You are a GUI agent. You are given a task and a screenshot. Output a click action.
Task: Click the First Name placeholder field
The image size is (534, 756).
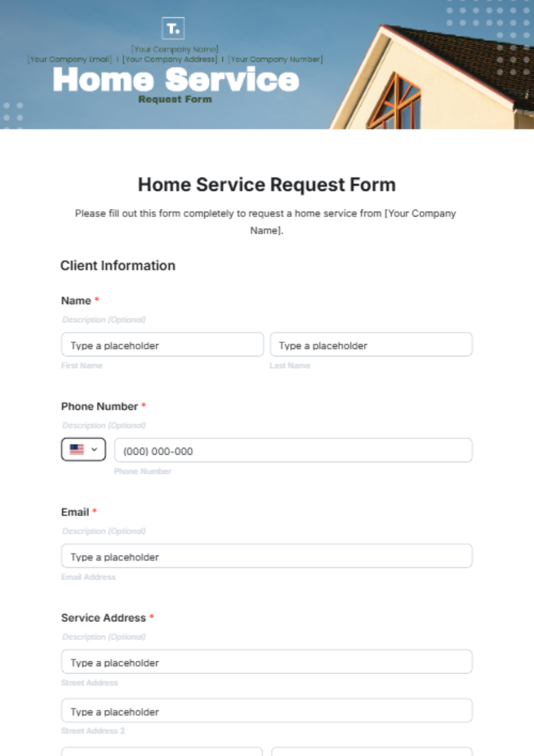pyautogui.click(x=162, y=344)
